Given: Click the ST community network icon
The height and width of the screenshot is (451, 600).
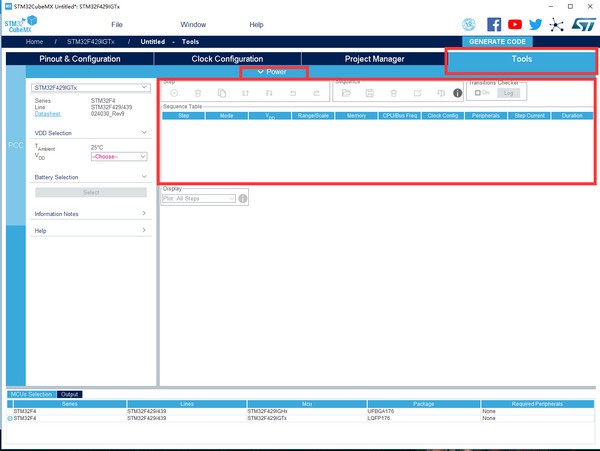Looking at the screenshot, I should tap(556, 25).
